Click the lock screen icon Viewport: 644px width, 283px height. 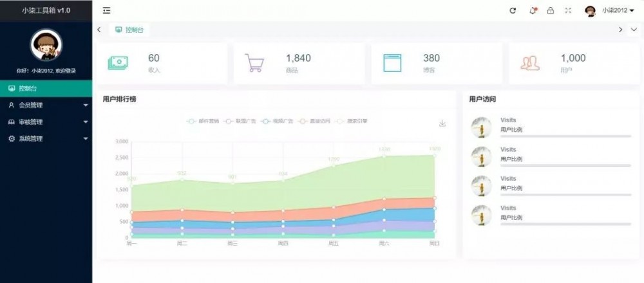tap(551, 11)
